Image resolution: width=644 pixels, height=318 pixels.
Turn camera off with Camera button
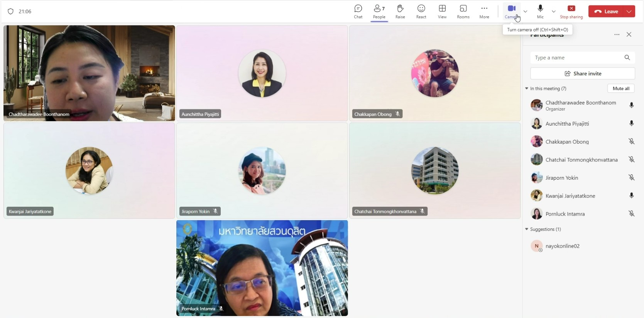point(511,12)
